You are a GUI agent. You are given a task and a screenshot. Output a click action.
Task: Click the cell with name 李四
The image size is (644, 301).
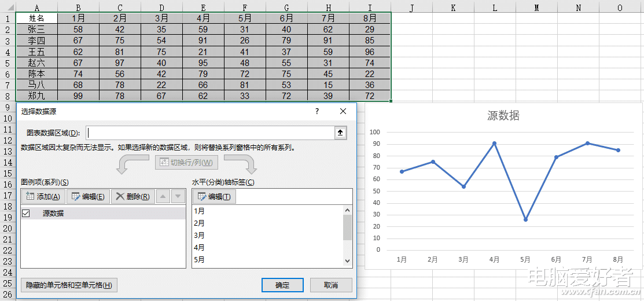point(37,41)
